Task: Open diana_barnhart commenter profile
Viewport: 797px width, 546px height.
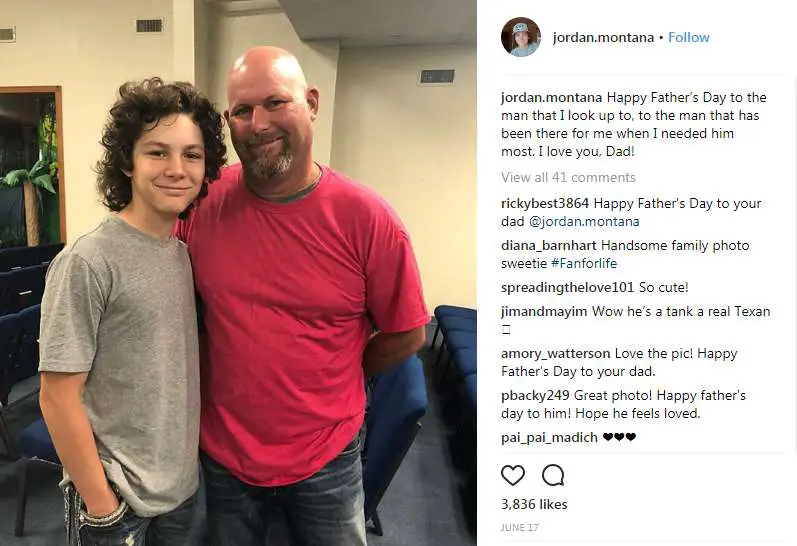Action: 548,246
